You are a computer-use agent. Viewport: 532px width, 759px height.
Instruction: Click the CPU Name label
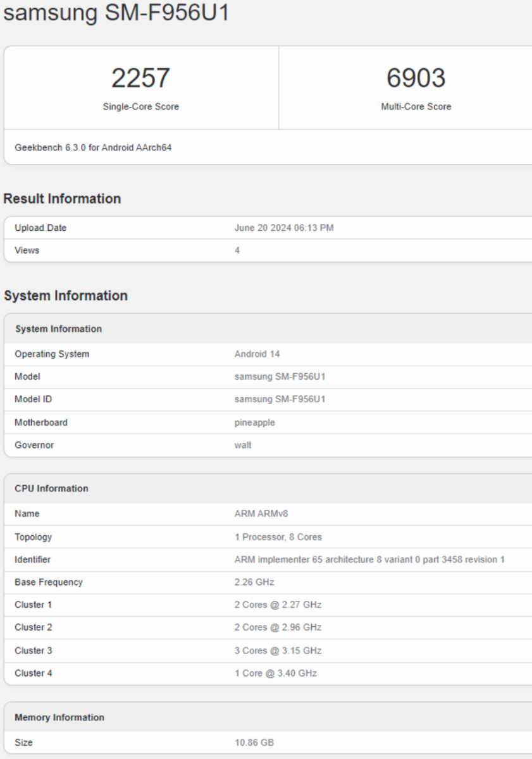[27, 514]
